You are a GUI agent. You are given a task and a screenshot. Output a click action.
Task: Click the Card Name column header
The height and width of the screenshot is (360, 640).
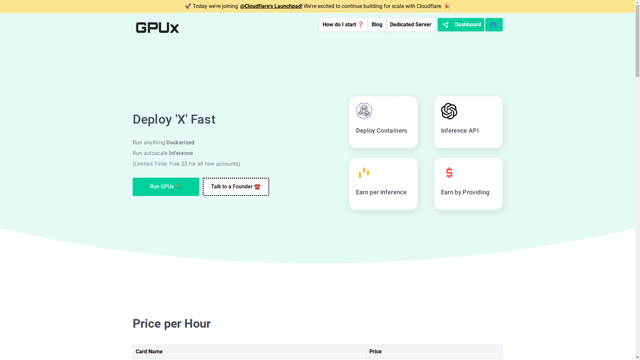[x=249, y=351]
